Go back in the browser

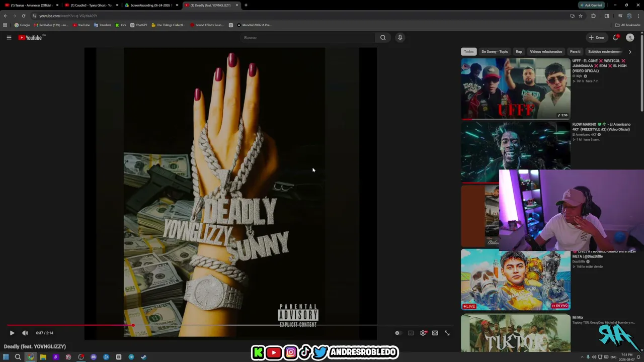6,16
